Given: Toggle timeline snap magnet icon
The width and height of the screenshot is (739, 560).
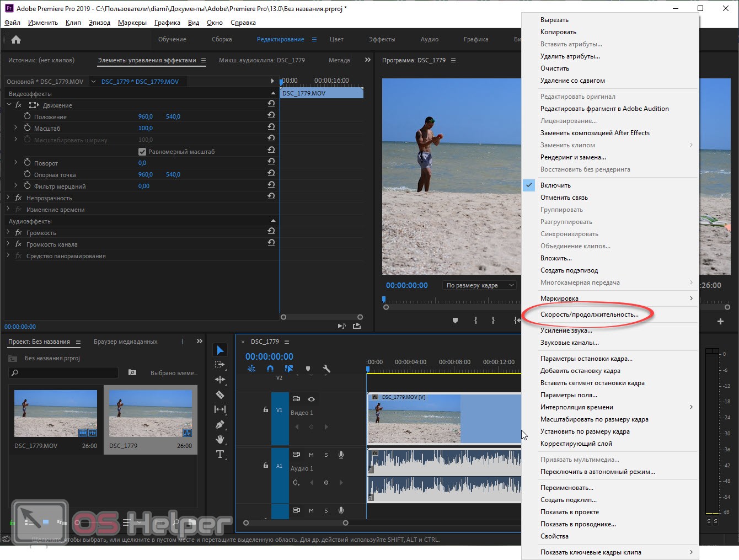Looking at the screenshot, I should click(x=270, y=369).
